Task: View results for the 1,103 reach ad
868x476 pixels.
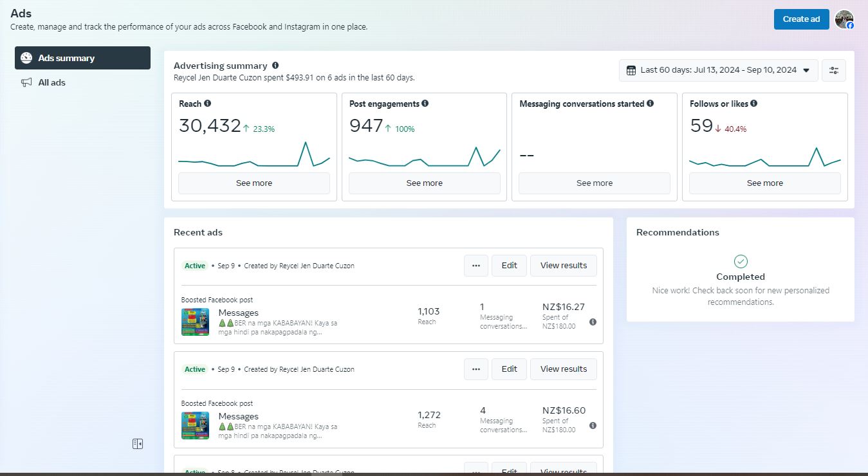Action: point(564,266)
